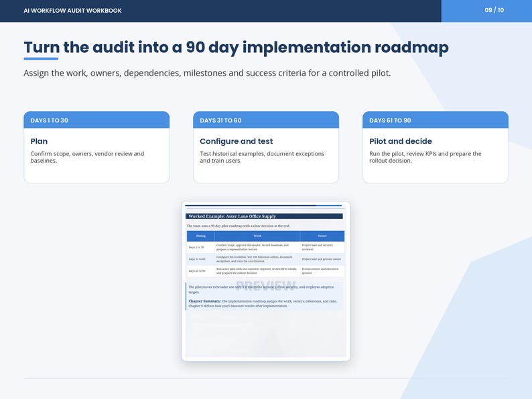Image resolution: width=532 pixels, height=399 pixels.
Task: Click the 'Assign the work, owners, dependencies' subtitle
Action: tap(207, 73)
